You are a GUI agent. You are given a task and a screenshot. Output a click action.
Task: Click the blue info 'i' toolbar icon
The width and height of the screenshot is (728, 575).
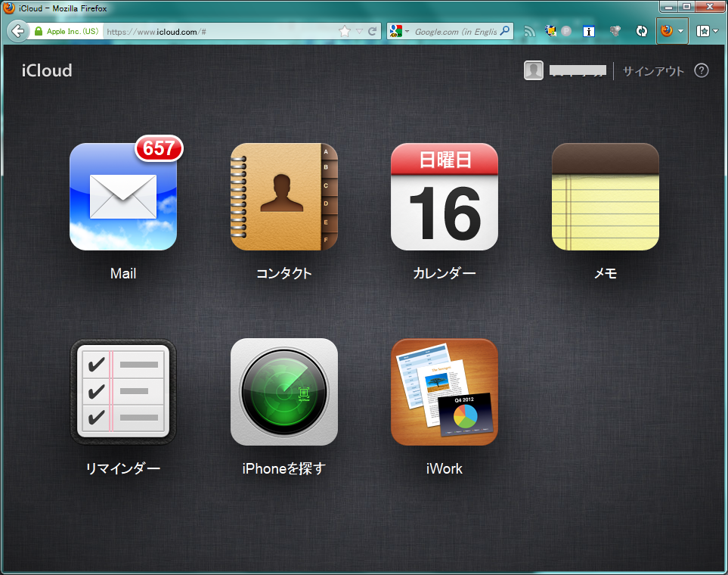pyautogui.click(x=589, y=32)
